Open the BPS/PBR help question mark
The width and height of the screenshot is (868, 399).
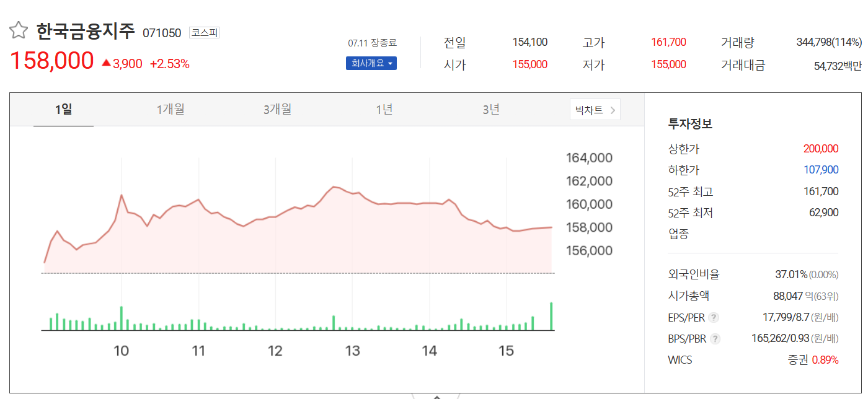click(x=715, y=339)
